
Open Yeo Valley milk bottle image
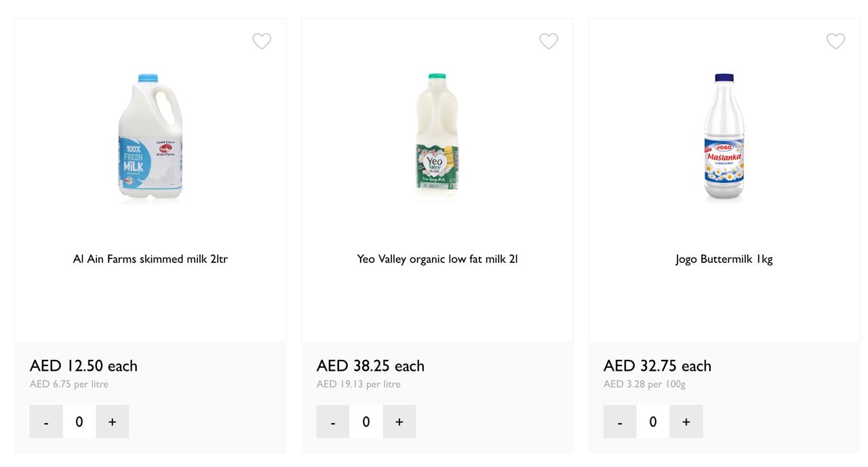[x=437, y=138]
